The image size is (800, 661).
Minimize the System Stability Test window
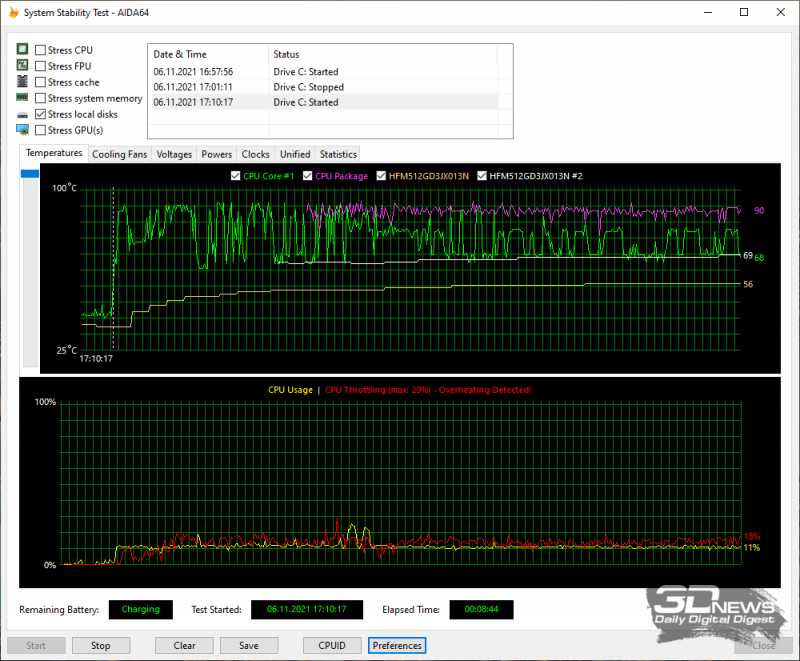click(708, 12)
